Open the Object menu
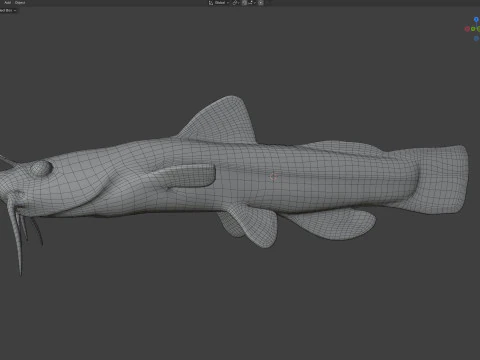Screen dimensions: 480x360 click(20, 2)
